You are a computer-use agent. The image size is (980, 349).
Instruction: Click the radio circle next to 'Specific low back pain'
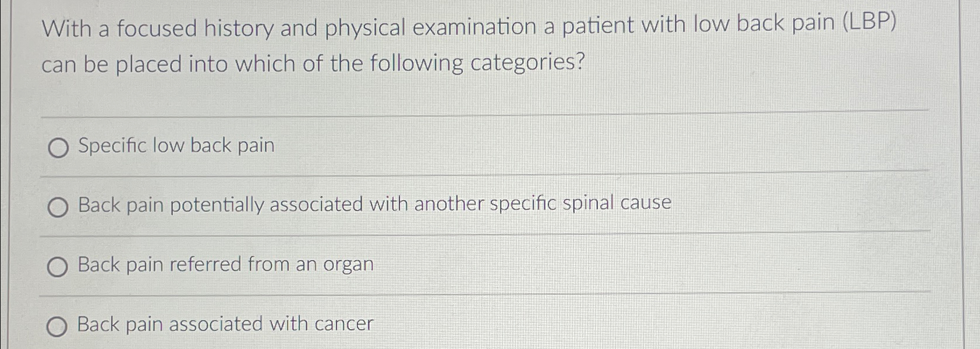pyautogui.click(x=58, y=148)
